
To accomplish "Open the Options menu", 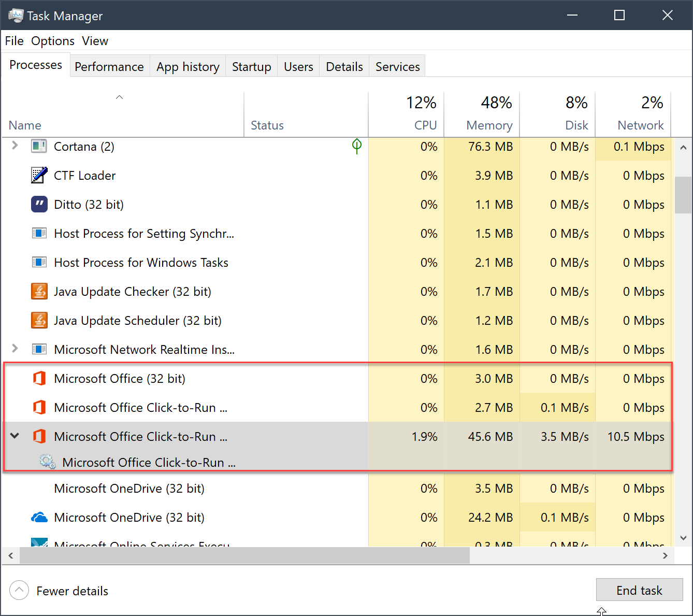I will click(53, 41).
